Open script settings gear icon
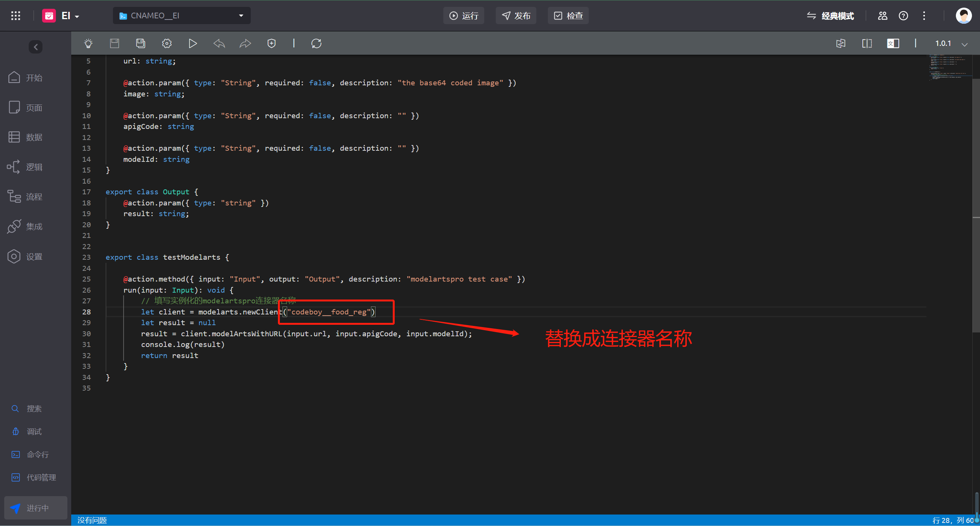This screenshot has width=980, height=526. click(167, 44)
